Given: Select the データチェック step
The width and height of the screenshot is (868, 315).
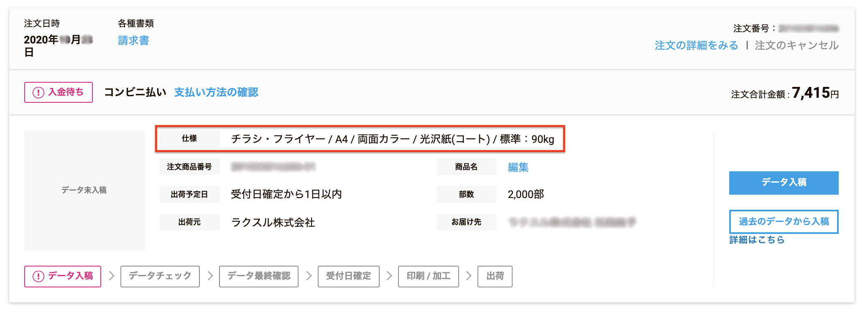Looking at the screenshot, I should point(160,276).
